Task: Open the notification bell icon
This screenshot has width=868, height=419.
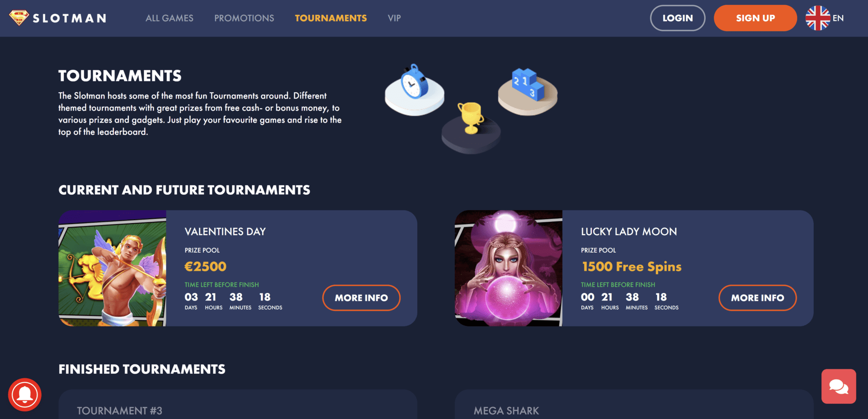Action: (x=25, y=395)
